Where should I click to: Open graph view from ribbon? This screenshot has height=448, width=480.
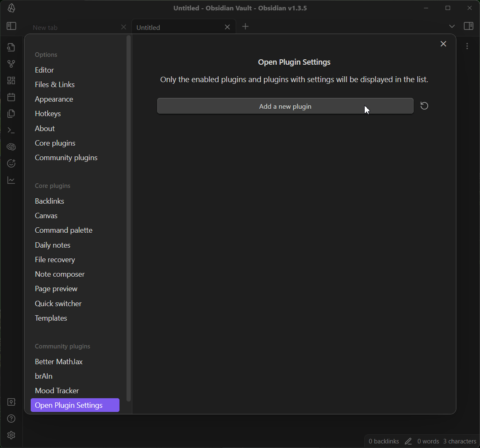pos(11,64)
